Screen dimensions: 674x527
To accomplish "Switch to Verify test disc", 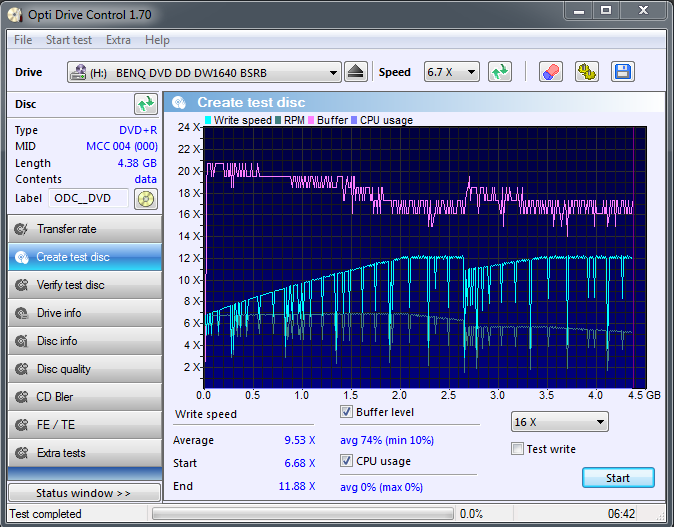I will [85, 285].
